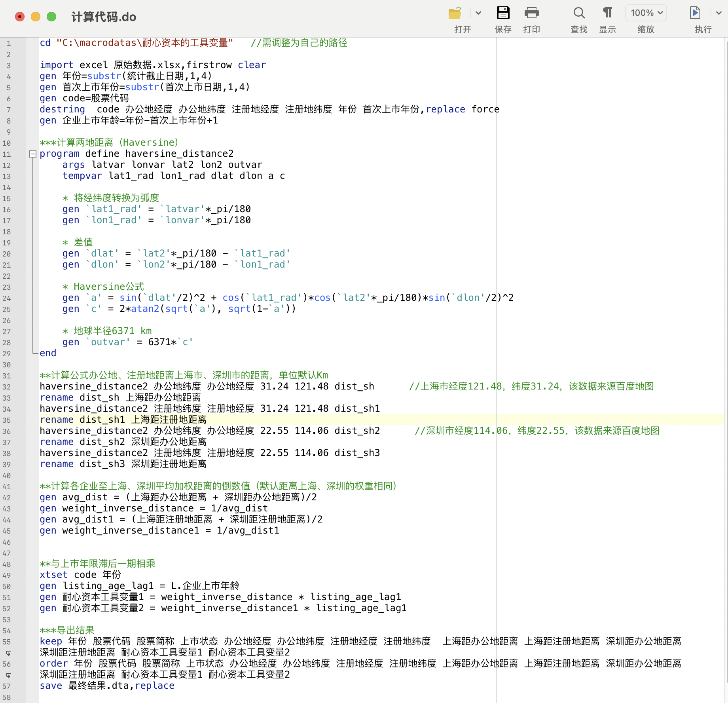
Task: Click the vertical scrollbar at right edge
Action: [725, 237]
